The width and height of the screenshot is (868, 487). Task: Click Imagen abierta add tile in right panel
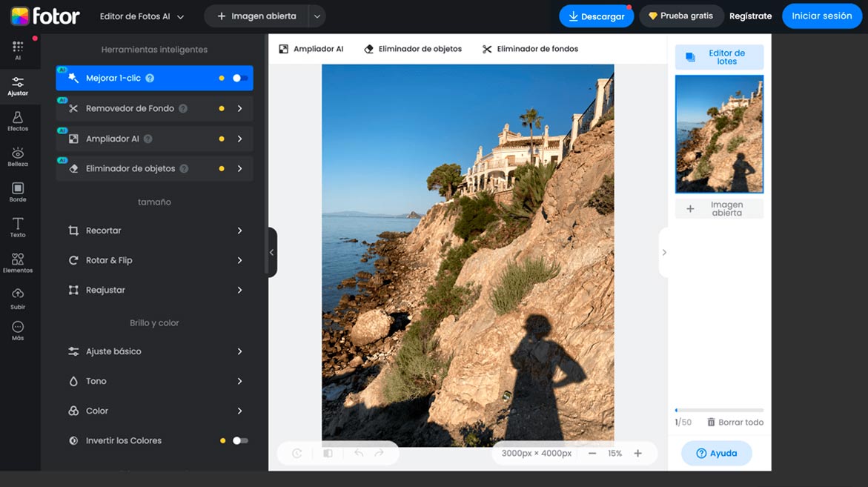click(719, 208)
